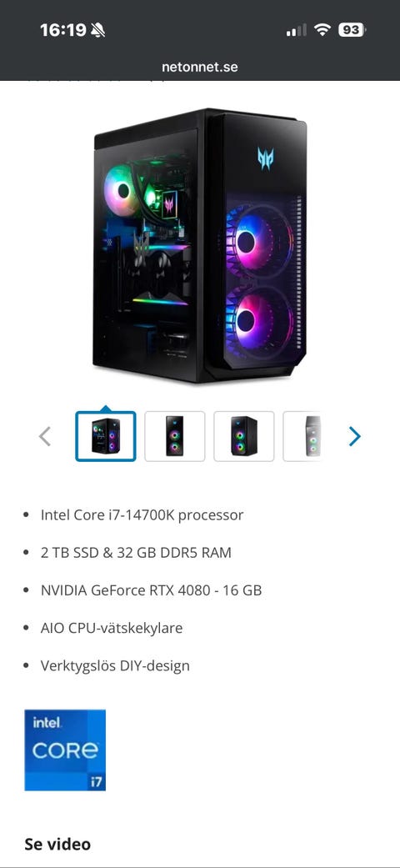Tap the cellular signal bars icon
400x868 pixels.
pyautogui.click(x=296, y=31)
